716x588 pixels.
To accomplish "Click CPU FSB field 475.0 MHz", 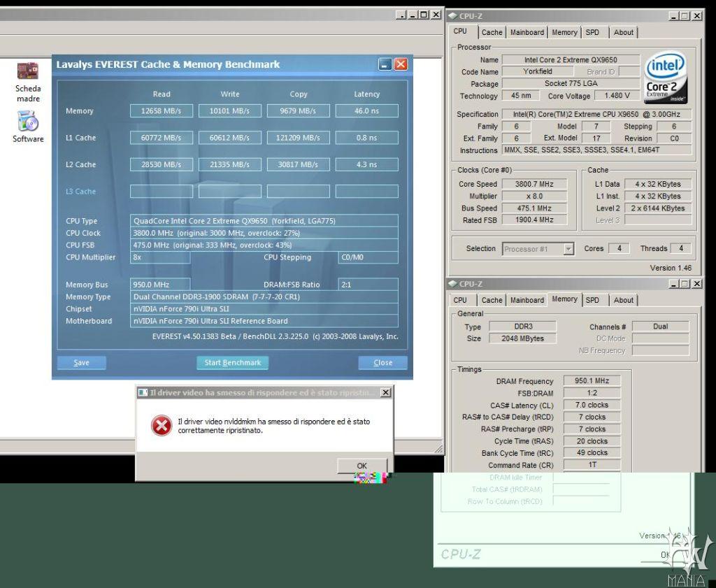I will click(264, 245).
